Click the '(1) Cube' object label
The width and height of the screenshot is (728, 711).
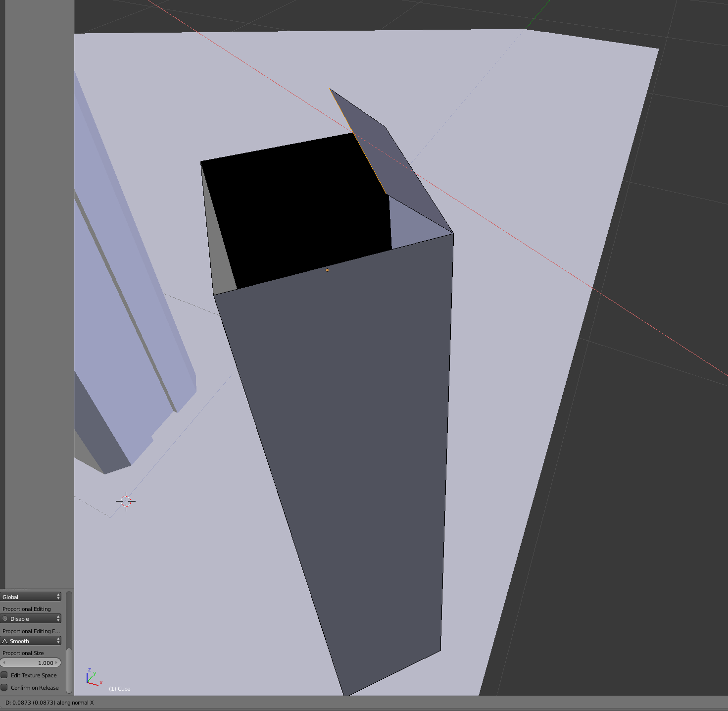(120, 689)
